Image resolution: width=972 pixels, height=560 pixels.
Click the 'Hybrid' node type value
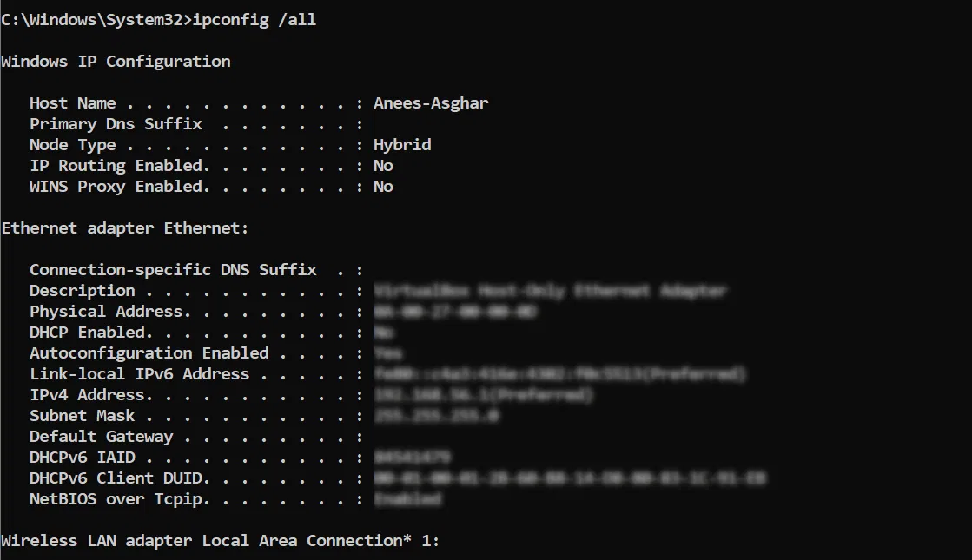pyautogui.click(x=402, y=145)
